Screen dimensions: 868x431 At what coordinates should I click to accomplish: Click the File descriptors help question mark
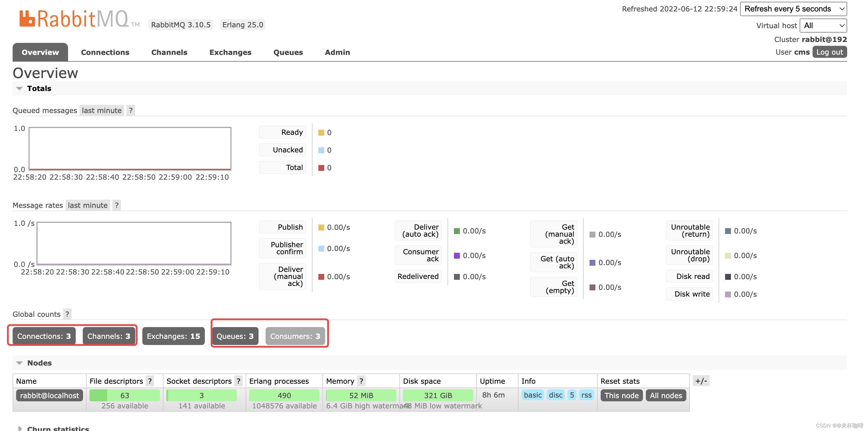tap(150, 381)
